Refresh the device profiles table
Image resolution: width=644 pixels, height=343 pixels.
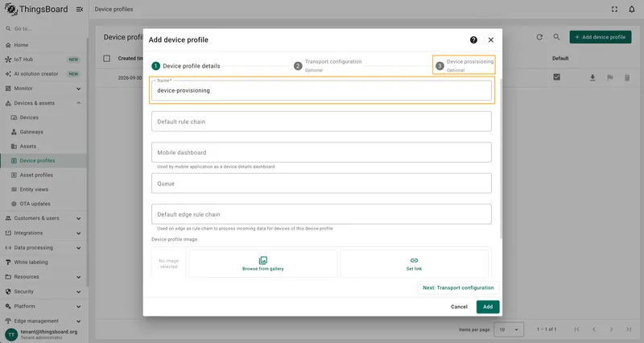pos(539,37)
